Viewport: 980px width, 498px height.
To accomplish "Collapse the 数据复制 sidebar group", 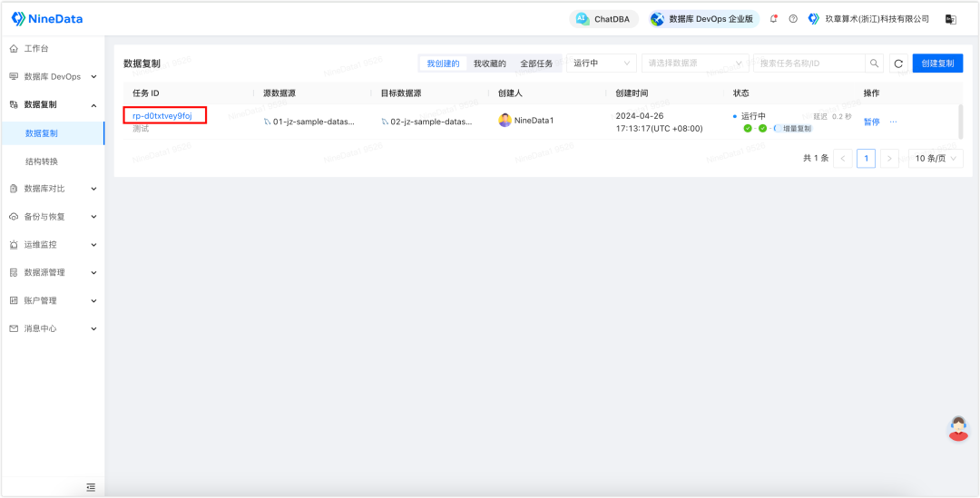I will point(52,105).
